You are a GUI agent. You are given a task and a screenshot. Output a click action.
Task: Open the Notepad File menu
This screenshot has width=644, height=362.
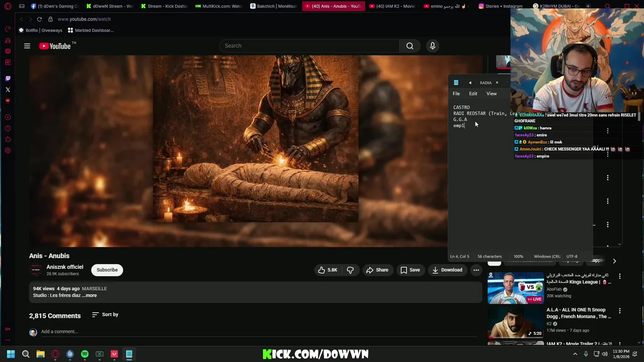(456, 94)
